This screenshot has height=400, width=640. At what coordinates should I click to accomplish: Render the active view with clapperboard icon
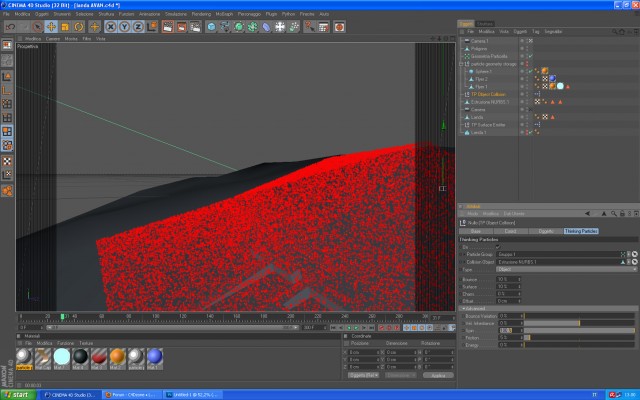[x=168, y=27]
